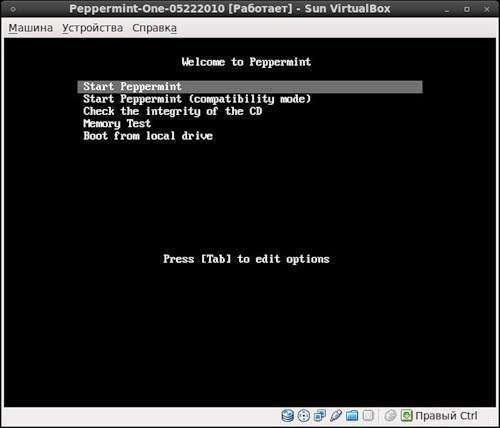
Task: Select Boot from local drive option
Action: point(148,136)
